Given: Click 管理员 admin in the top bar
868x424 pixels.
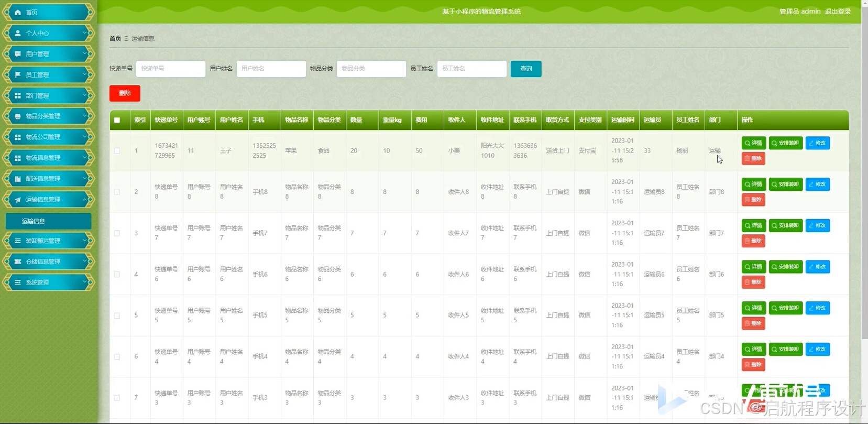Looking at the screenshot, I should pos(800,12).
